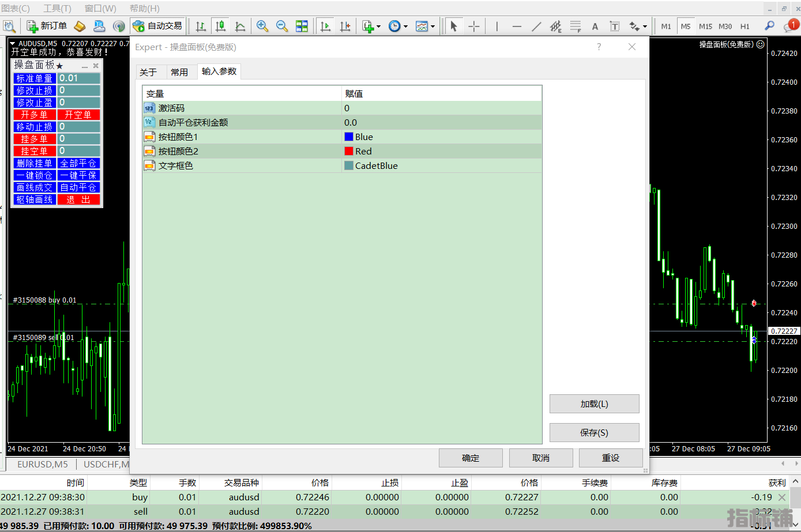Open the EURUSD,M5 chart tab
801x532 pixels.
[43, 464]
